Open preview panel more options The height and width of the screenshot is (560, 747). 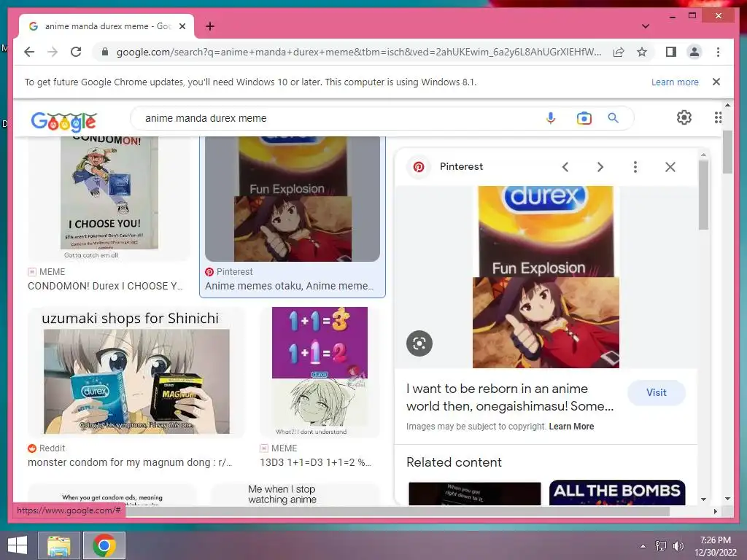pos(635,167)
